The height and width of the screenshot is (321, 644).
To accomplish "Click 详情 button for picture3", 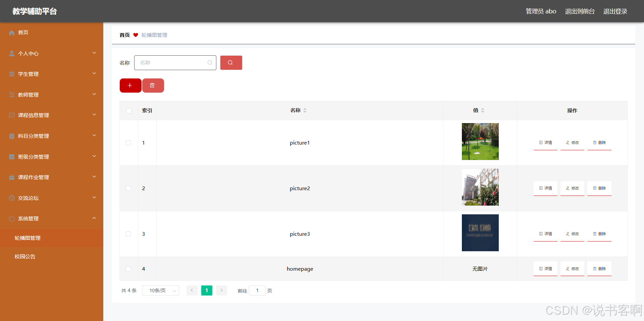I will point(545,234).
